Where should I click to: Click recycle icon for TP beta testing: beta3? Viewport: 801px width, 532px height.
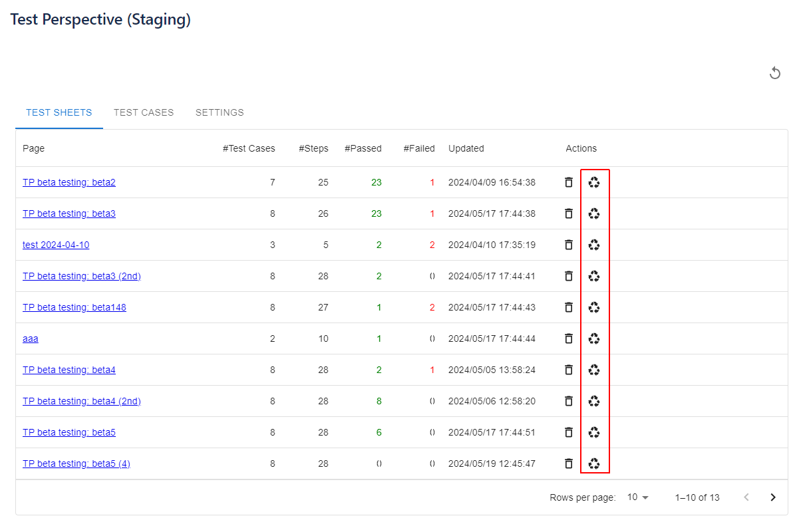(x=594, y=213)
